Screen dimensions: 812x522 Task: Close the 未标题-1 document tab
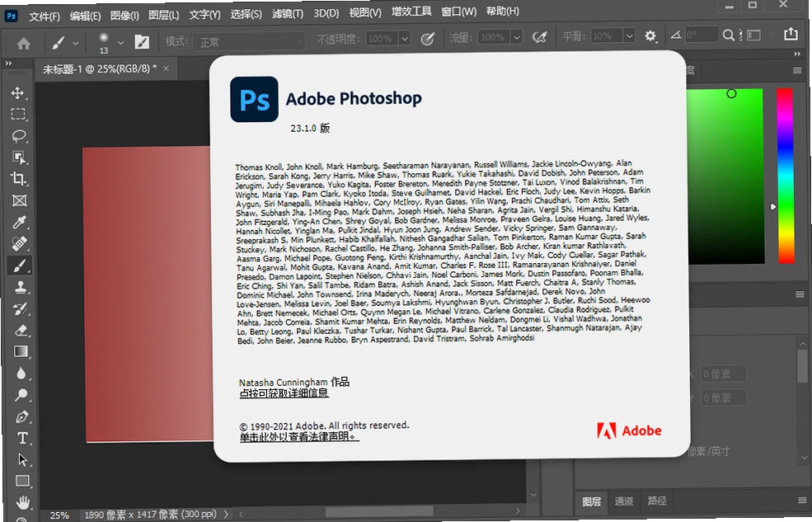pyautogui.click(x=166, y=68)
